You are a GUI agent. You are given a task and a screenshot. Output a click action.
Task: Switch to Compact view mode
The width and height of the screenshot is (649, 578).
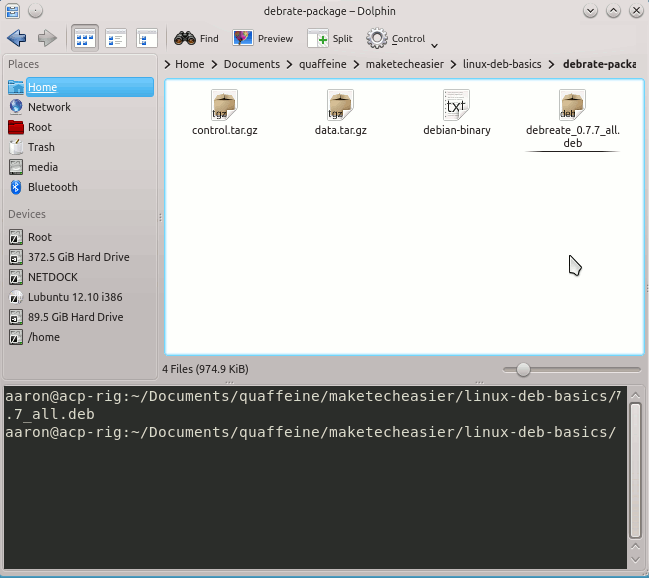coord(116,39)
